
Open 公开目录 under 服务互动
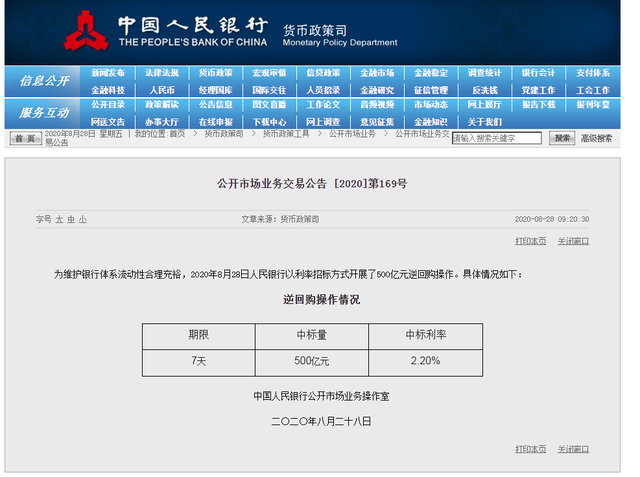coord(108,105)
